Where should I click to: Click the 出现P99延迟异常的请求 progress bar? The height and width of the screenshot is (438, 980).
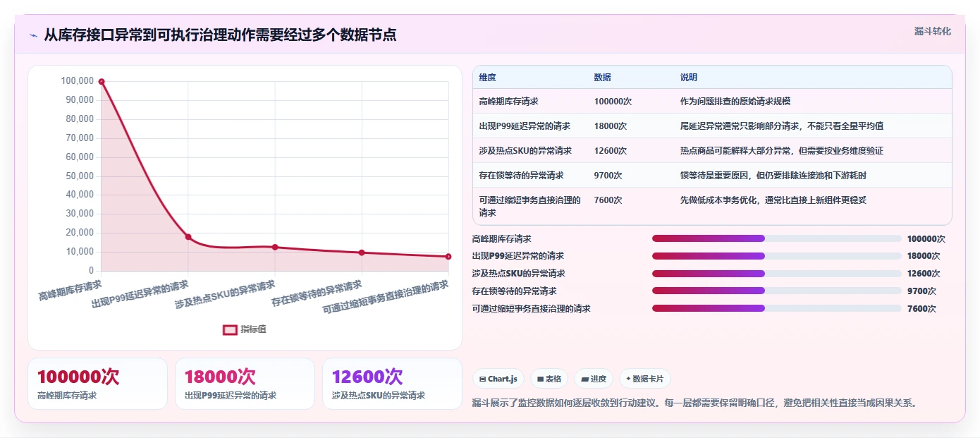[777, 256]
